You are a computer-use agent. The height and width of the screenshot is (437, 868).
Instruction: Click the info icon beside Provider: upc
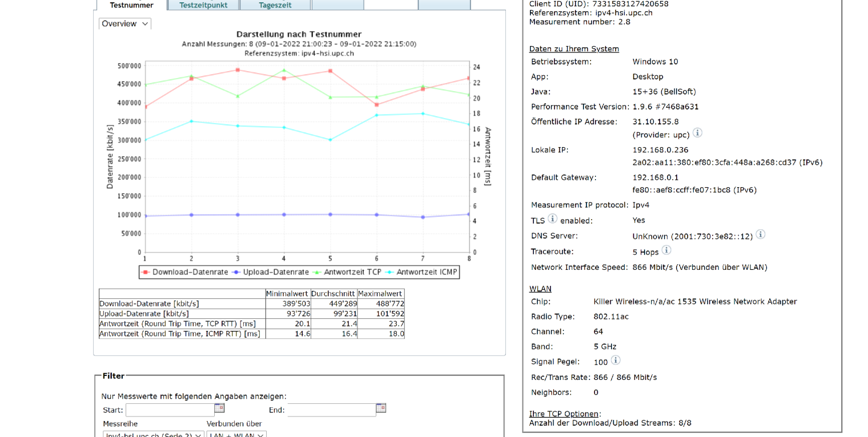(x=697, y=133)
